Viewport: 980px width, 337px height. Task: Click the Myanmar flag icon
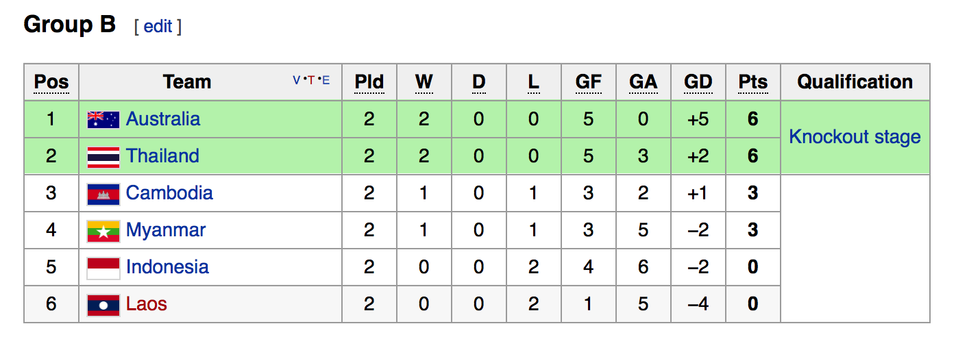point(103,231)
